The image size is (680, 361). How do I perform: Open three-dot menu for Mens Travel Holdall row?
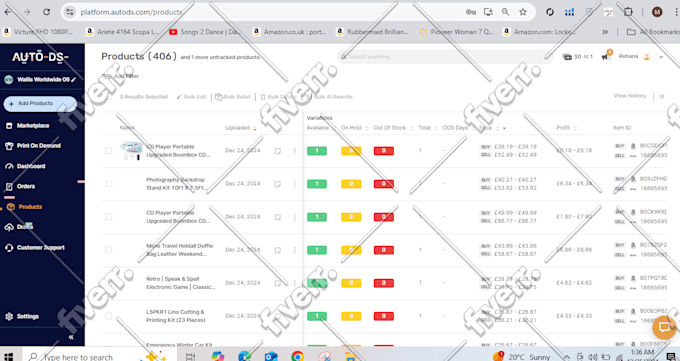pyautogui.click(x=294, y=250)
